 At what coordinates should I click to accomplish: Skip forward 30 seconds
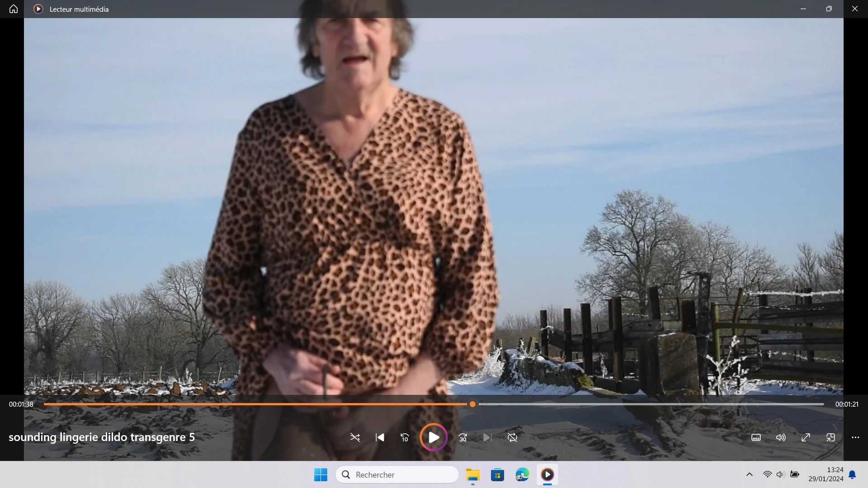(x=463, y=437)
